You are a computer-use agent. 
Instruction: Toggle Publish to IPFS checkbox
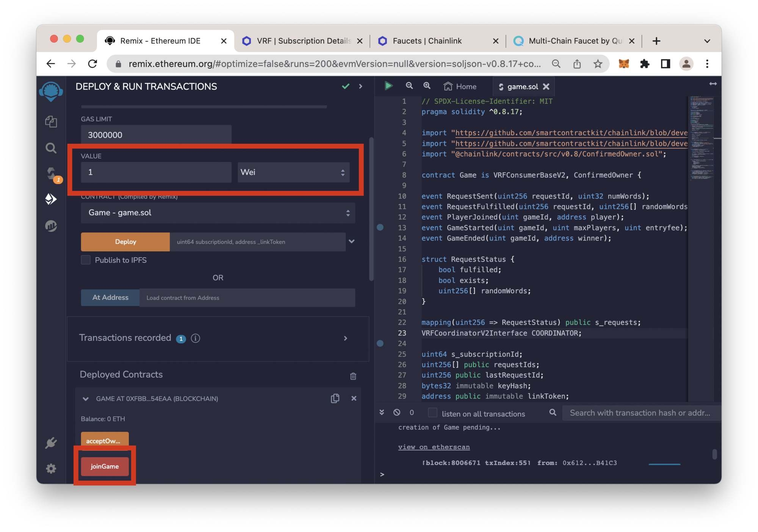[86, 260]
